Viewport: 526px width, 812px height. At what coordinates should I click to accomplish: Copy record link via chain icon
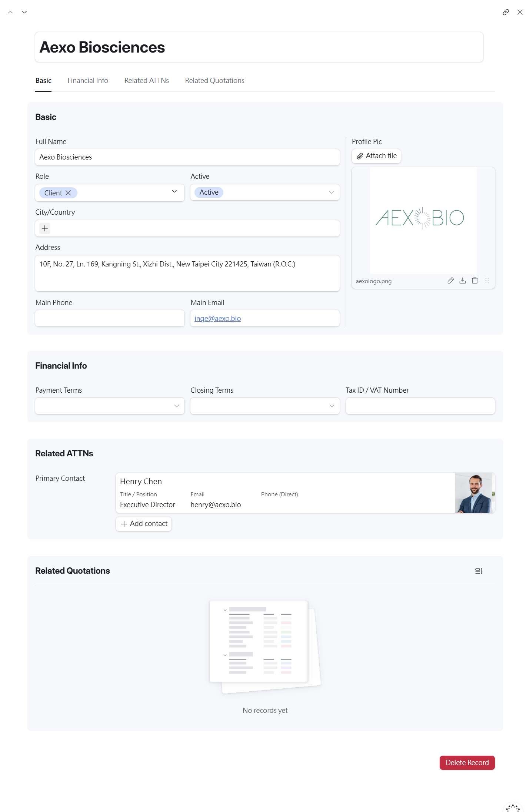point(506,12)
